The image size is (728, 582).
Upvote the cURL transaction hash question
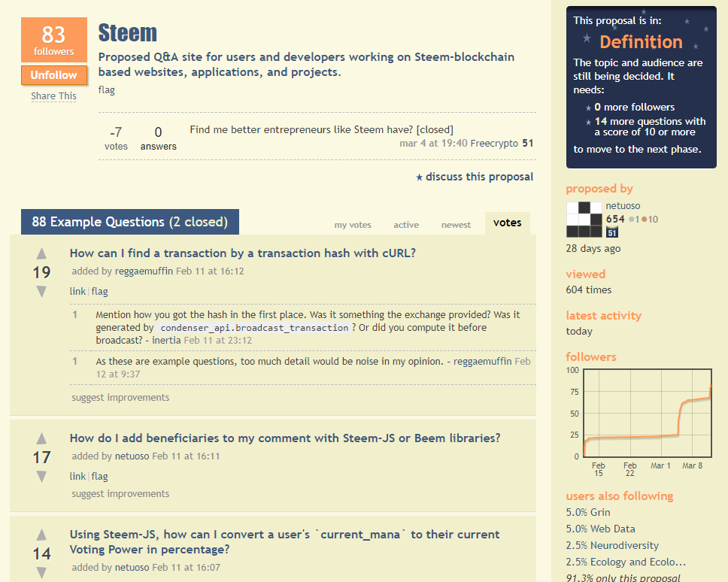(41, 253)
